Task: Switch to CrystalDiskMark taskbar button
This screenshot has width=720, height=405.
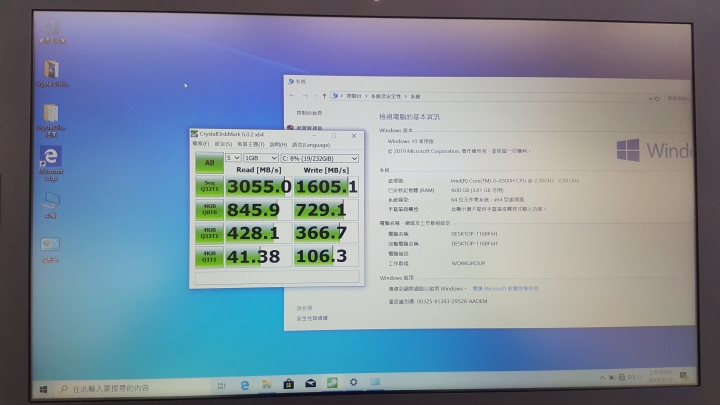Action: point(332,382)
